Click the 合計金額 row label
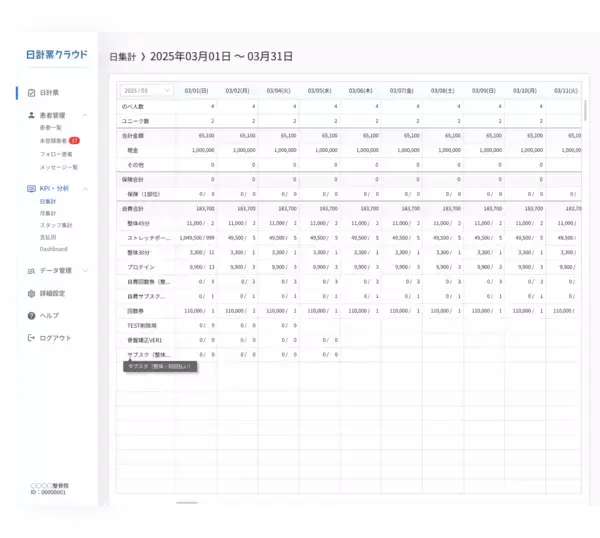600x538 pixels. 133,135
